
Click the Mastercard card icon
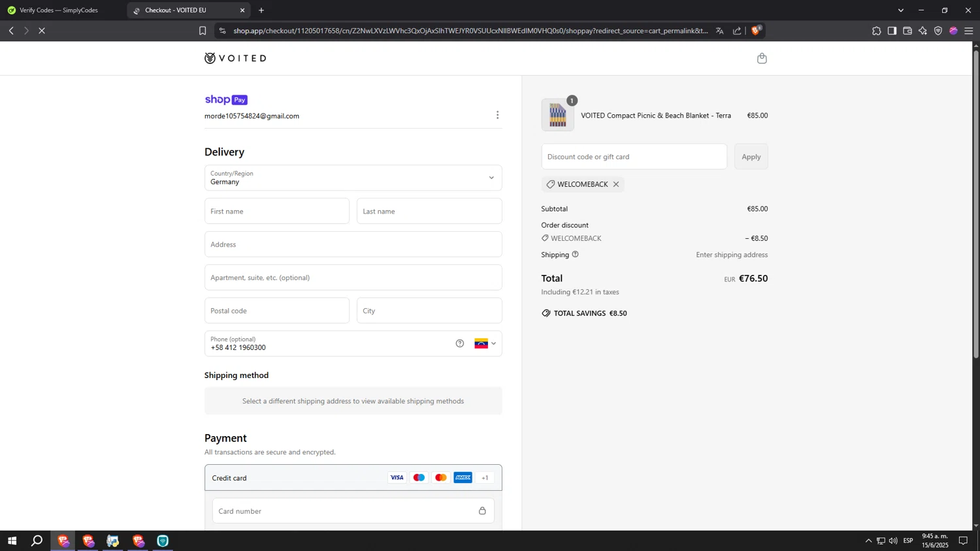[441, 478]
